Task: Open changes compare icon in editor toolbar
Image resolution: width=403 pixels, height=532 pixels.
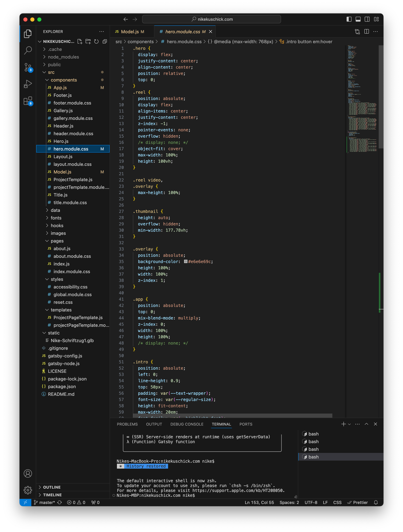Action: coord(357,32)
